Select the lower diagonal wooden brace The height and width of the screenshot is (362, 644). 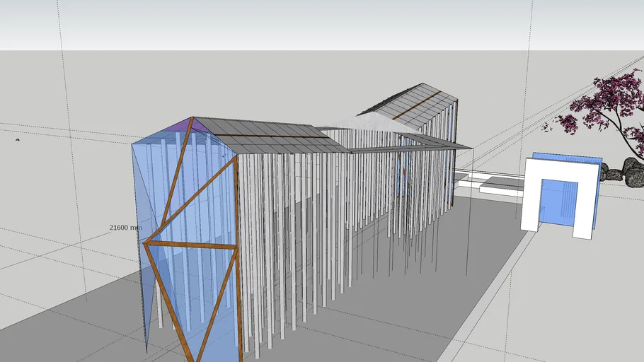216,311
